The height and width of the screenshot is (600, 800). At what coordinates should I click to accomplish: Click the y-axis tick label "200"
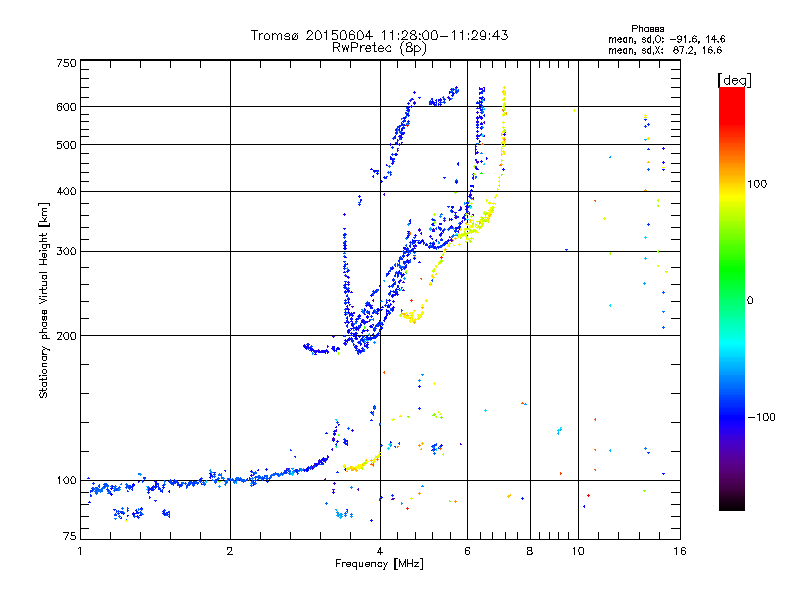point(66,336)
